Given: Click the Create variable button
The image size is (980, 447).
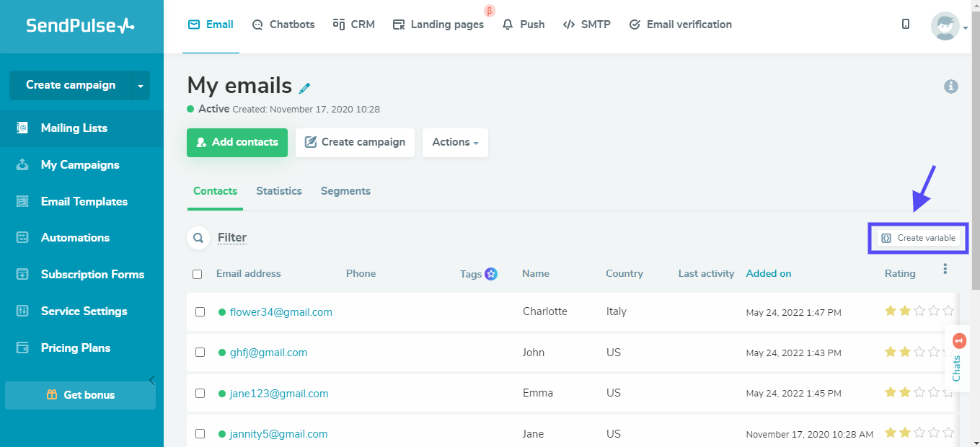Looking at the screenshot, I should pos(918,238).
